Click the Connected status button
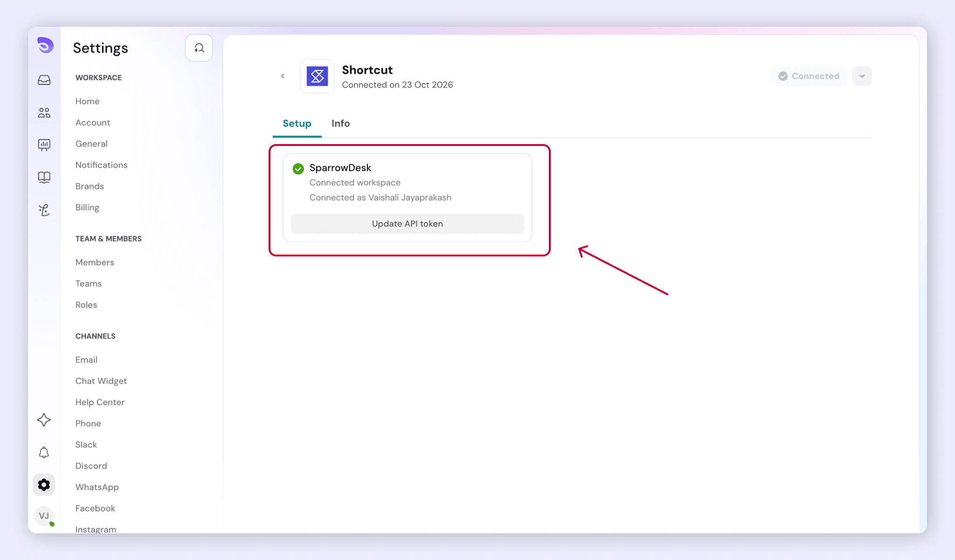The height and width of the screenshot is (560, 955). [x=809, y=76]
